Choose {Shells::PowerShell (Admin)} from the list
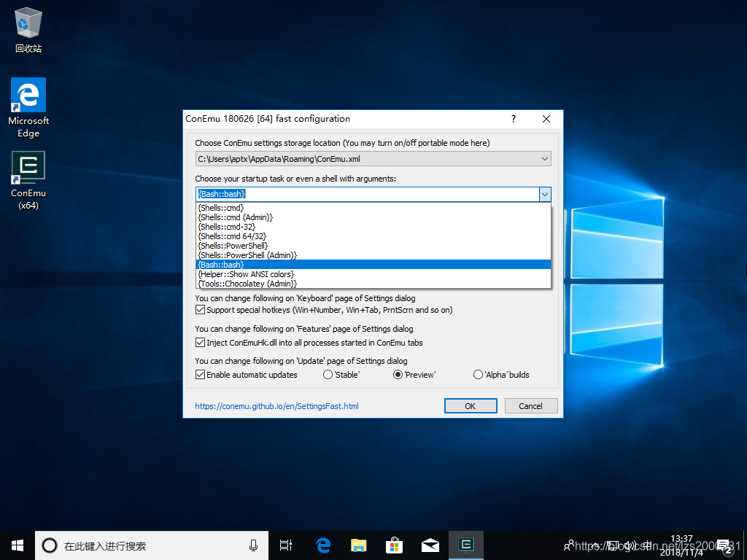 373,255
